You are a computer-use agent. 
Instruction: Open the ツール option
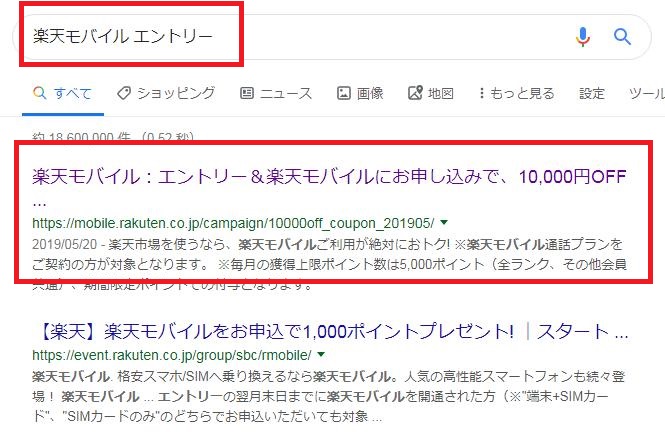(647, 93)
